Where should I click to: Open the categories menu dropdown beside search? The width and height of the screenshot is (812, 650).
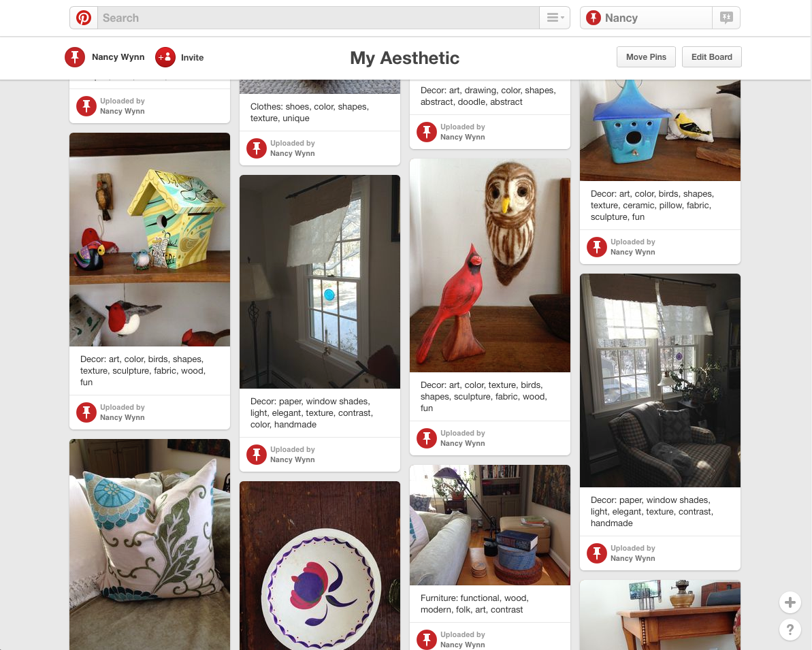tap(555, 18)
